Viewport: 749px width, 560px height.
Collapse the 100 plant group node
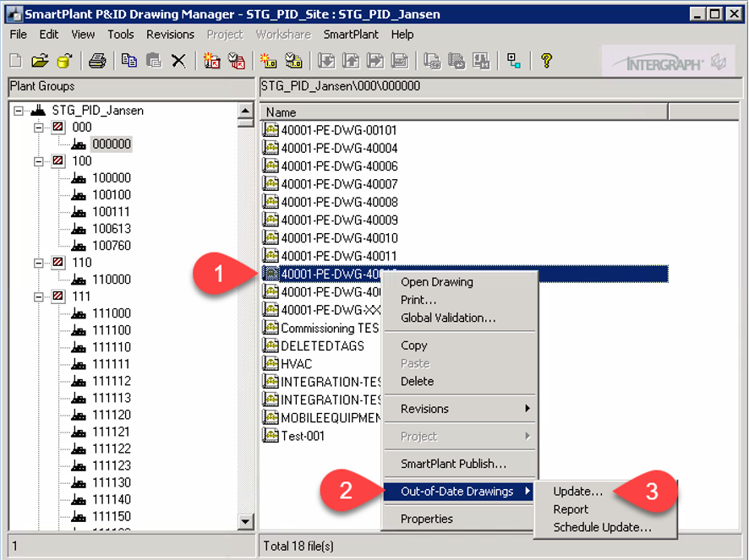[x=39, y=161]
